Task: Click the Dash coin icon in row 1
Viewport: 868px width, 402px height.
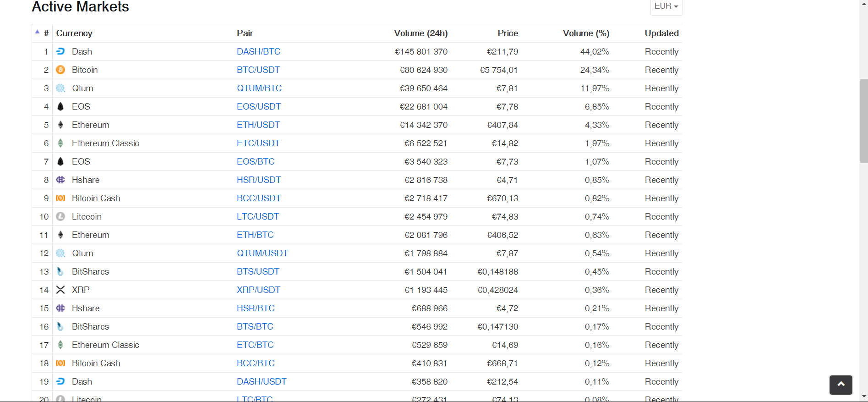Action: click(60, 51)
